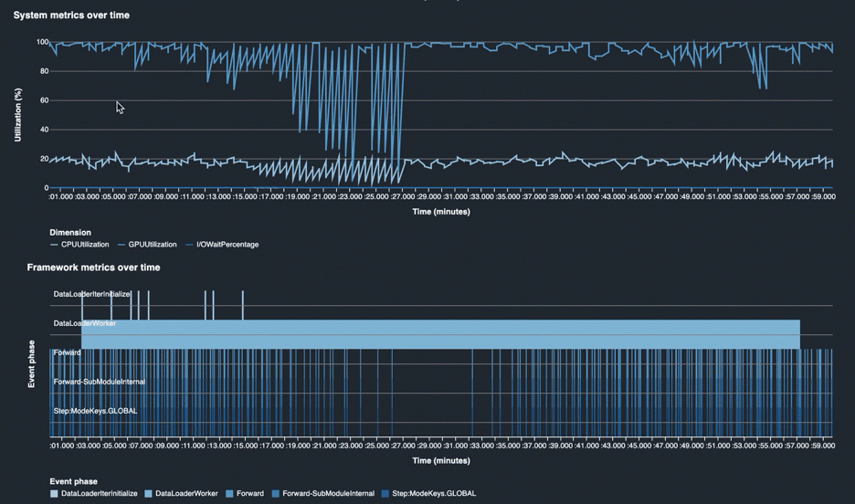
Task: Select the DataLoaderWorker bar in the timeline
Action: pyautogui.click(x=440, y=334)
